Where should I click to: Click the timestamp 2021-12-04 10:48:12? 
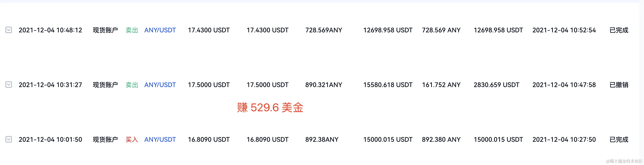(51, 30)
